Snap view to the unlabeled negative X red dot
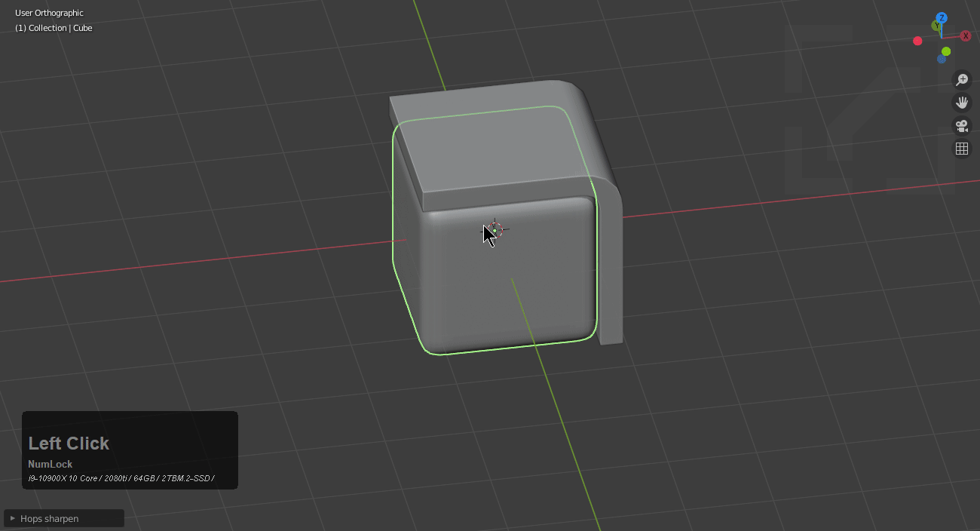 pos(917,41)
